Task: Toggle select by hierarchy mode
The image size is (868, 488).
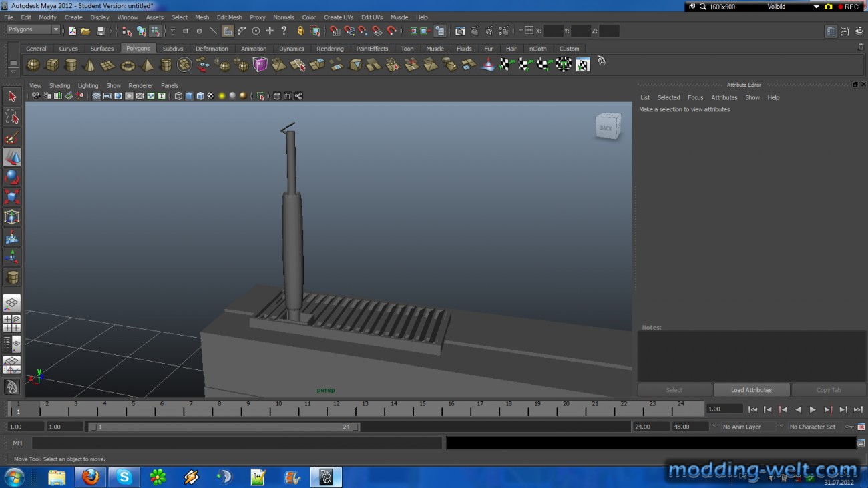Action: 127,31
